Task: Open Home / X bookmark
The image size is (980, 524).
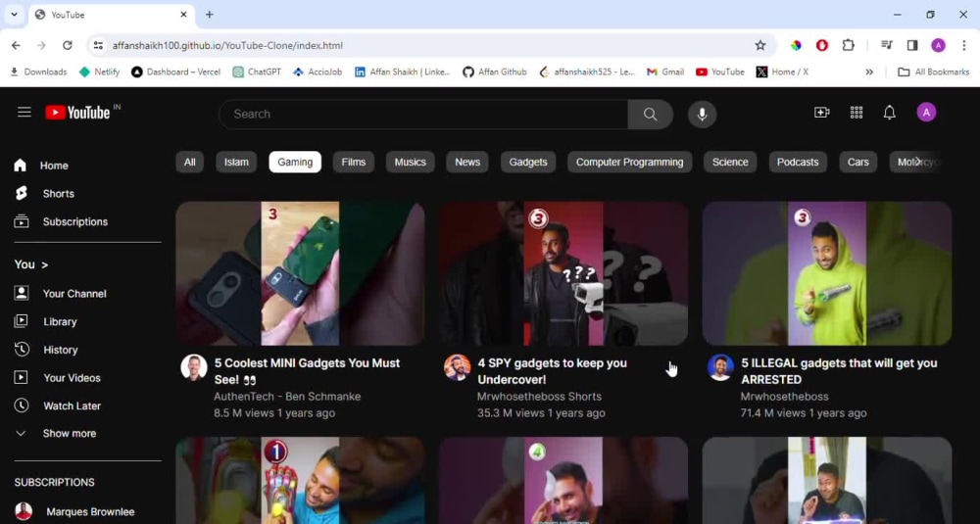Action: click(782, 71)
